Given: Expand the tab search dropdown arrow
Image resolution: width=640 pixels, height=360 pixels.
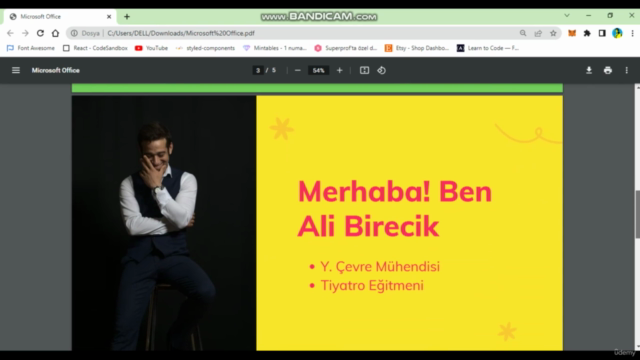Looking at the screenshot, I should point(567,16).
